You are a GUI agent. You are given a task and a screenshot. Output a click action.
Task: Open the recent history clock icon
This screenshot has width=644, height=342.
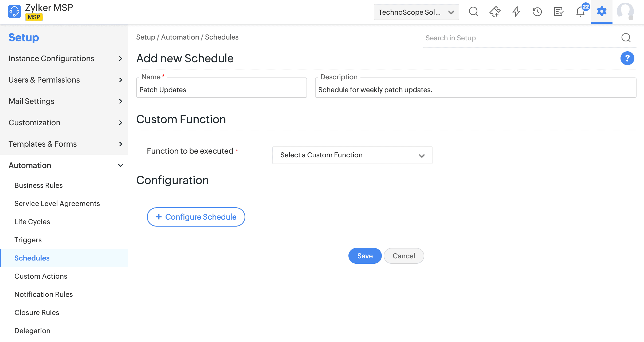537,12
